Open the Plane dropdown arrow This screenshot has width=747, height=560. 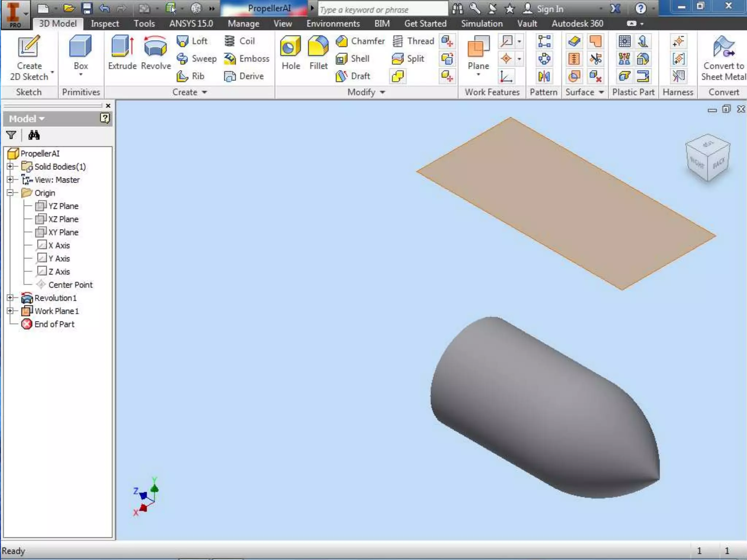(x=478, y=75)
